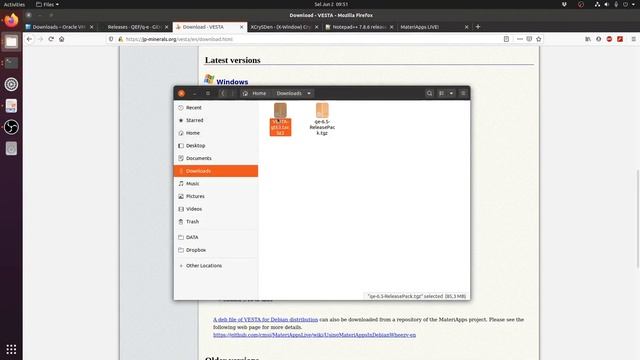Open the github MateriAppsLive wiki link
Viewport: 640px width, 360px height.
pyautogui.click(x=314, y=335)
